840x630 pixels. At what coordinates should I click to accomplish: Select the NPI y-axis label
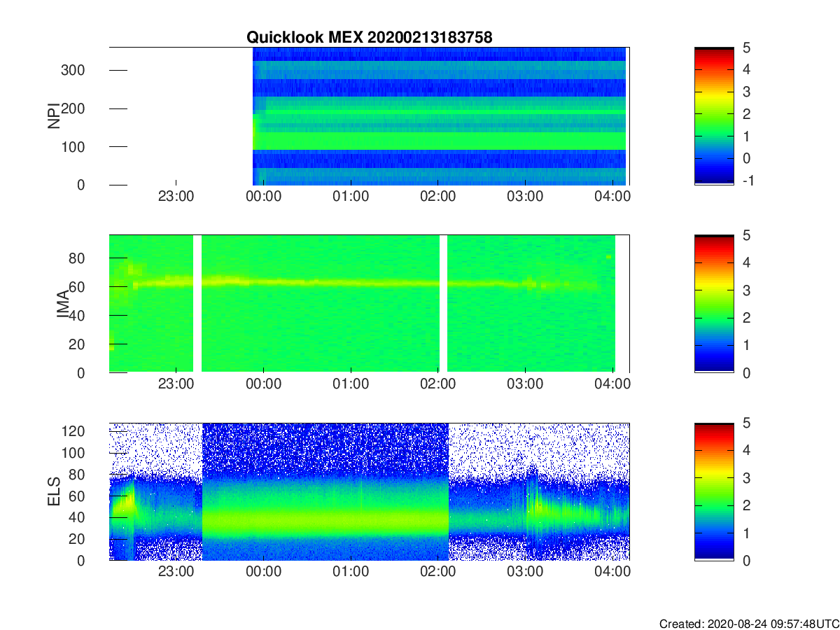pos(53,117)
